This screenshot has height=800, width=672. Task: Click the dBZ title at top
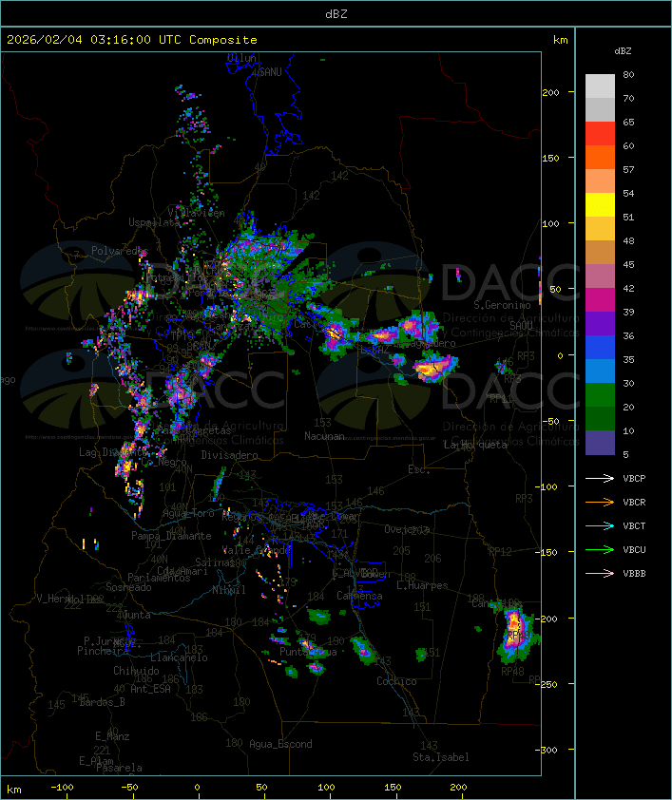pyautogui.click(x=336, y=14)
